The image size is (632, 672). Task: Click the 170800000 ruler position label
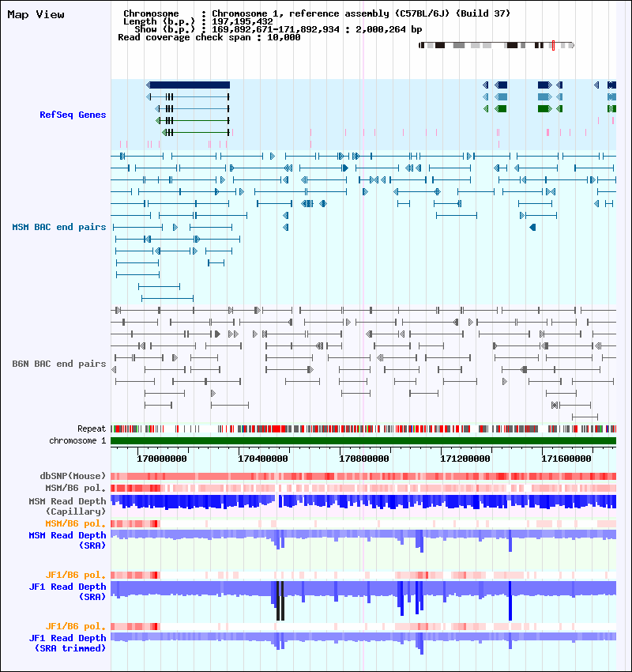pyautogui.click(x=364, y=459)
